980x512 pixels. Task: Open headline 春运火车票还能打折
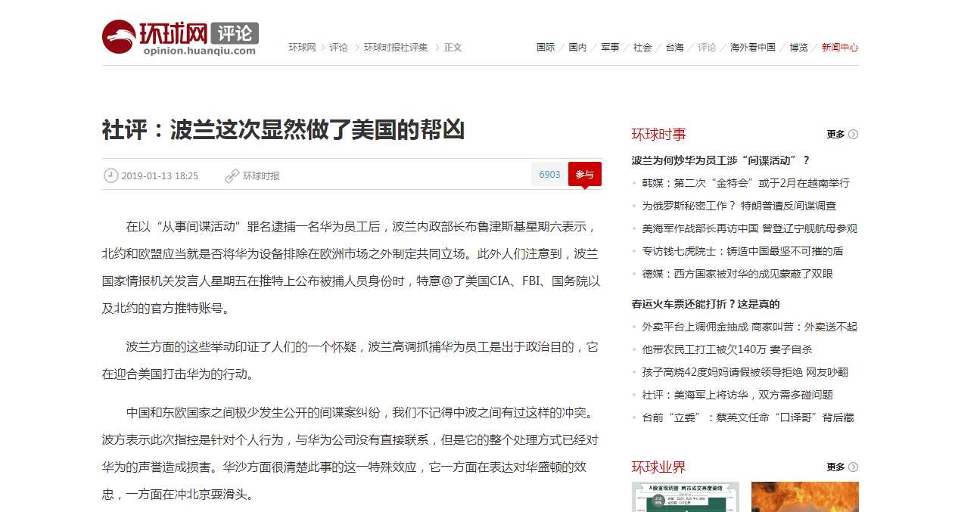[705, 304]
